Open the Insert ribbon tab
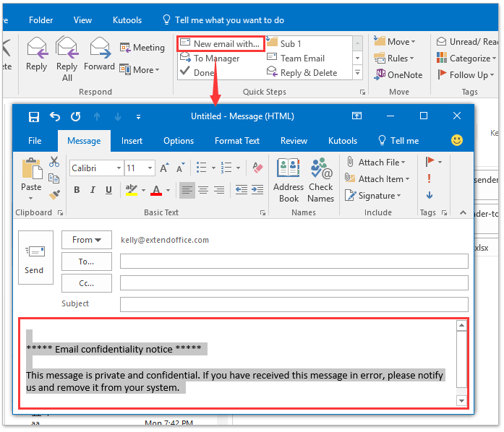Image resolution: width=504 pixels, height=432 pixels. 132,141
